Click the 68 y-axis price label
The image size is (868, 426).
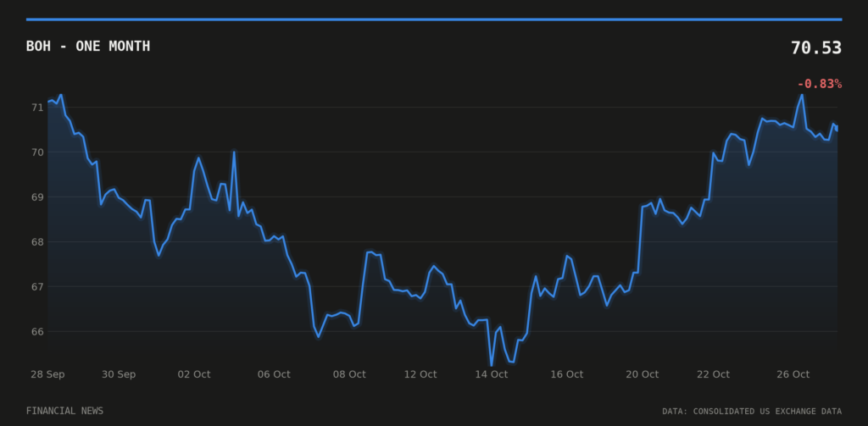point(37,241)
